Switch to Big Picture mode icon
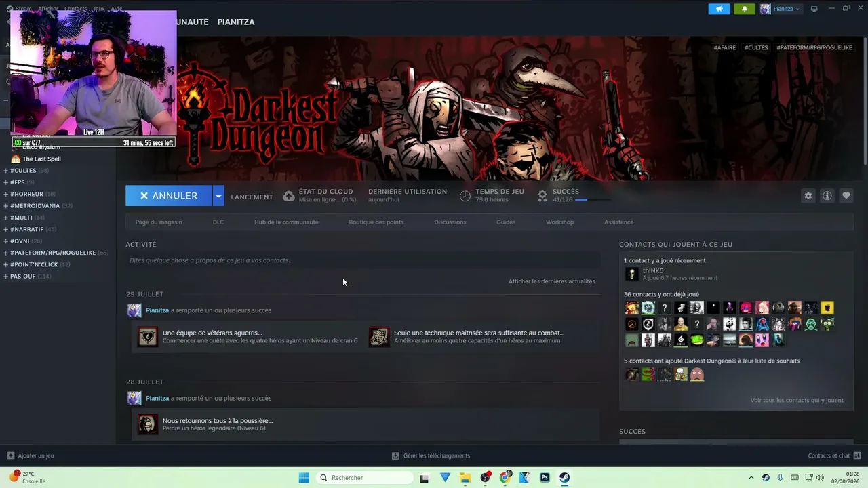Image resolution: width=868 pixels, height=488 pixels. coord(814,9)
